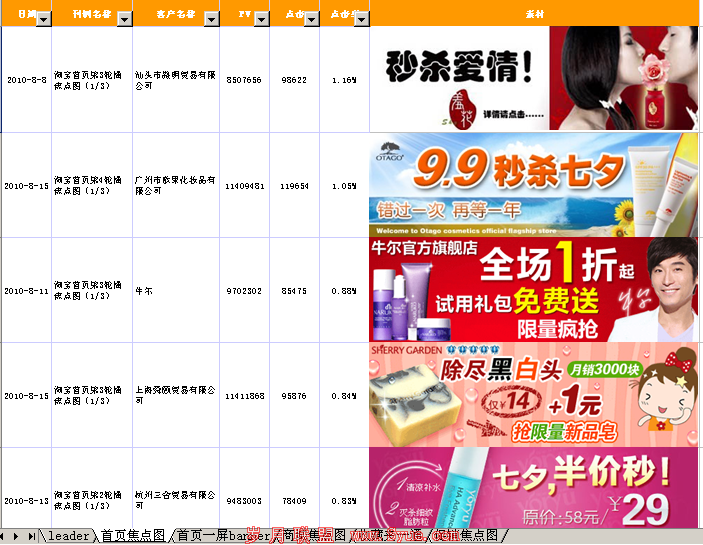Viewport: 703px width, 545px height.
Task: Select customer cell 杭州三合贸易有限公司
Action: [176, 488]
